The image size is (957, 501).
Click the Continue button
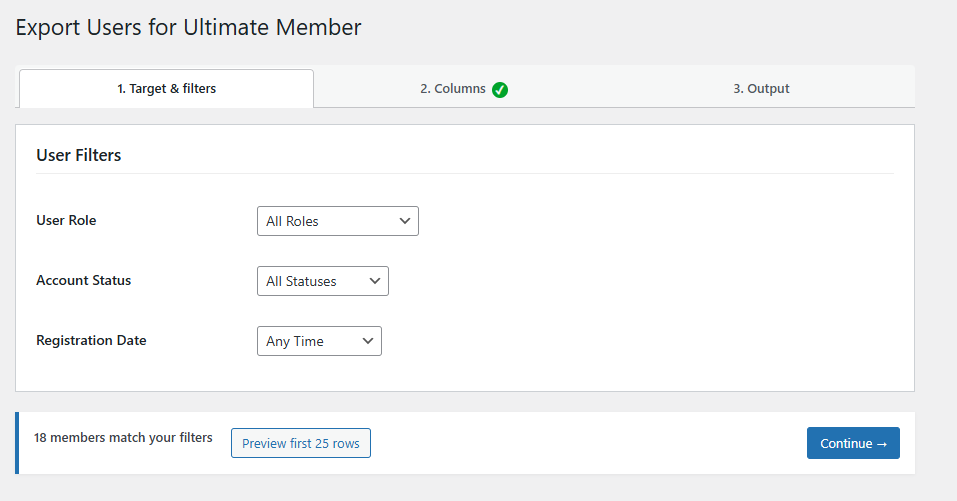point(853,443)
